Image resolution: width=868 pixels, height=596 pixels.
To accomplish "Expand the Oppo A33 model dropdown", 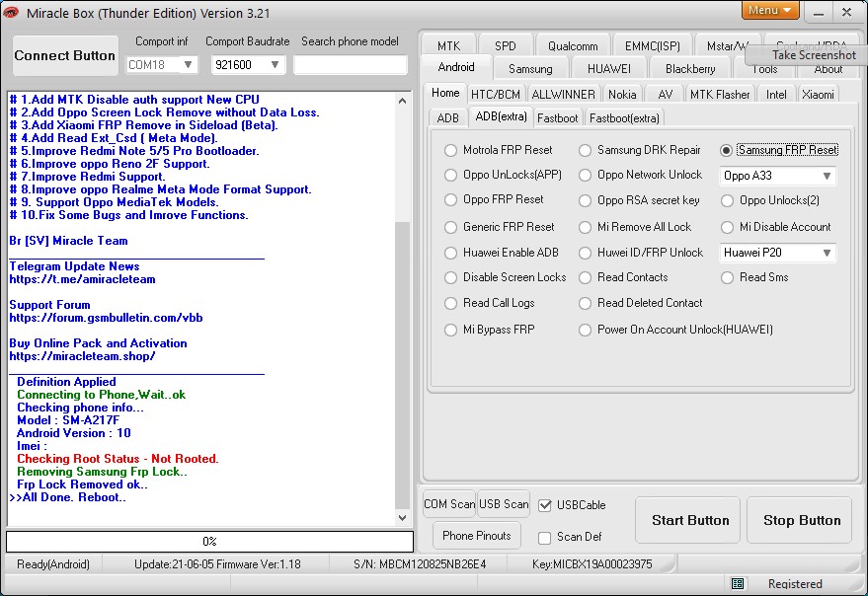I will click(827, 176).
